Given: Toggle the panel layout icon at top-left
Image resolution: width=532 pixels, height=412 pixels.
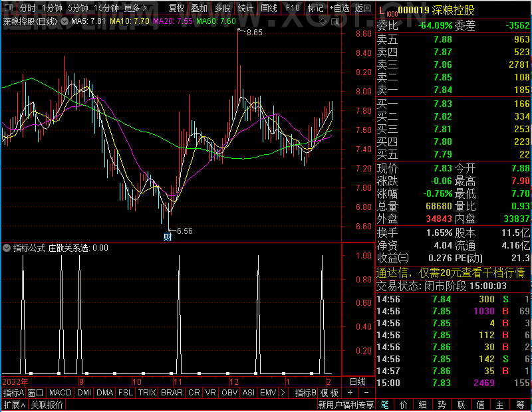Looking at the screenshot, I should (8, 7).
